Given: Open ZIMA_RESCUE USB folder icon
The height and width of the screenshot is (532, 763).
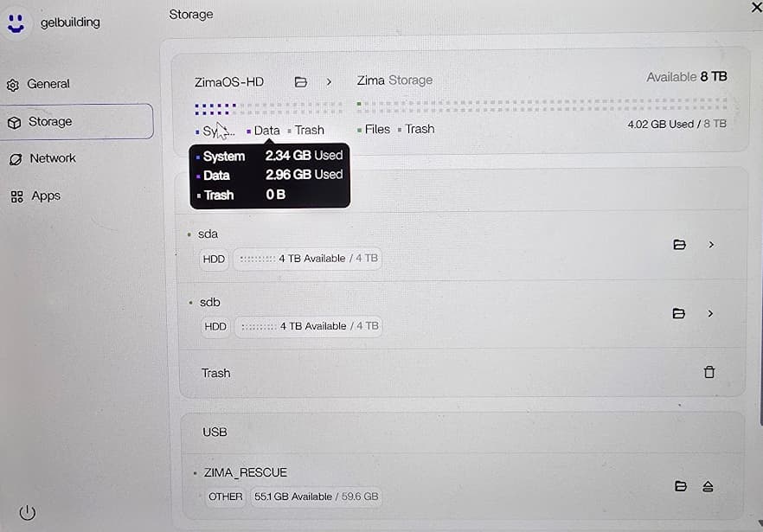Looking at the screenshot, I should (681, 486).
